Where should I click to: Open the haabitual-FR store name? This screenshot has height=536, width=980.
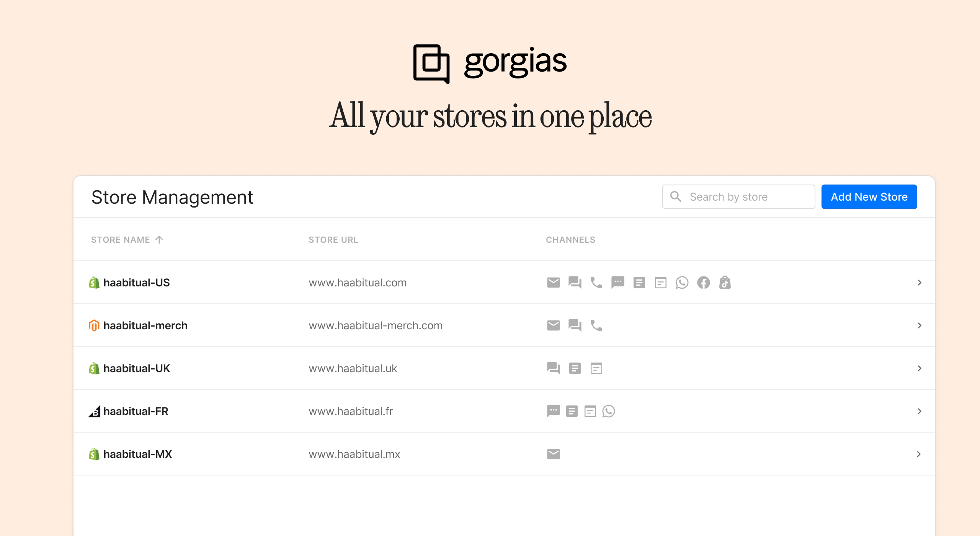pyautogui.click(x=136, y=411)
